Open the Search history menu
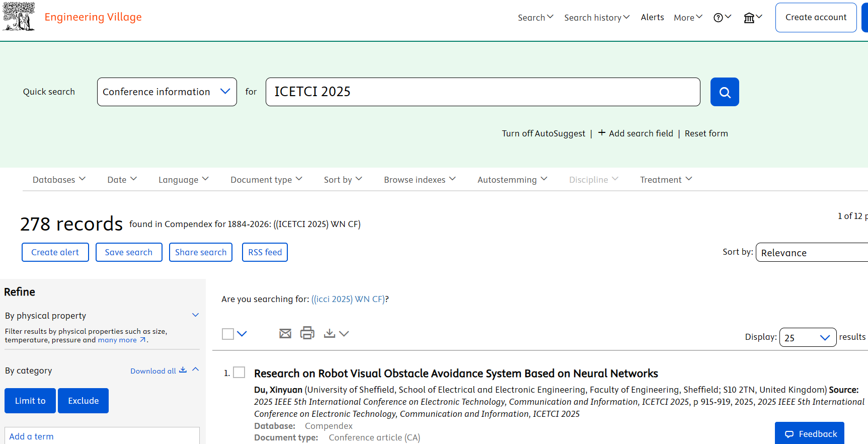The height and width of the screenshot is (444, 868). pyautogui.click(x=597, y=18)
